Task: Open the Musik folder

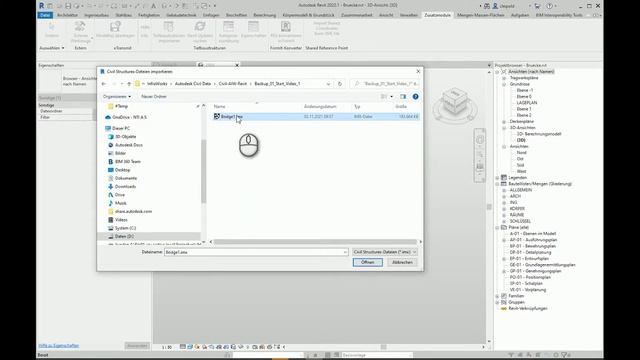Action: pos(117,203)
